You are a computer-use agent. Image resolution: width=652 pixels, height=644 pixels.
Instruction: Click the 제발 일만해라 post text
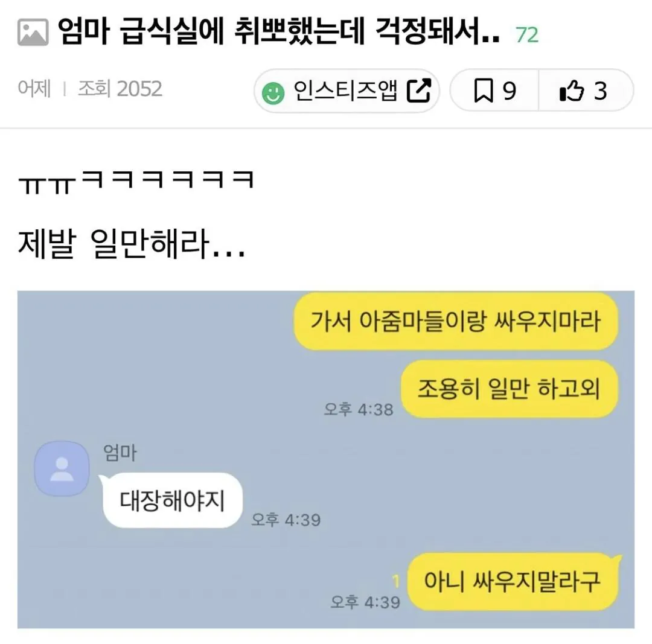(x=132, y=244)
